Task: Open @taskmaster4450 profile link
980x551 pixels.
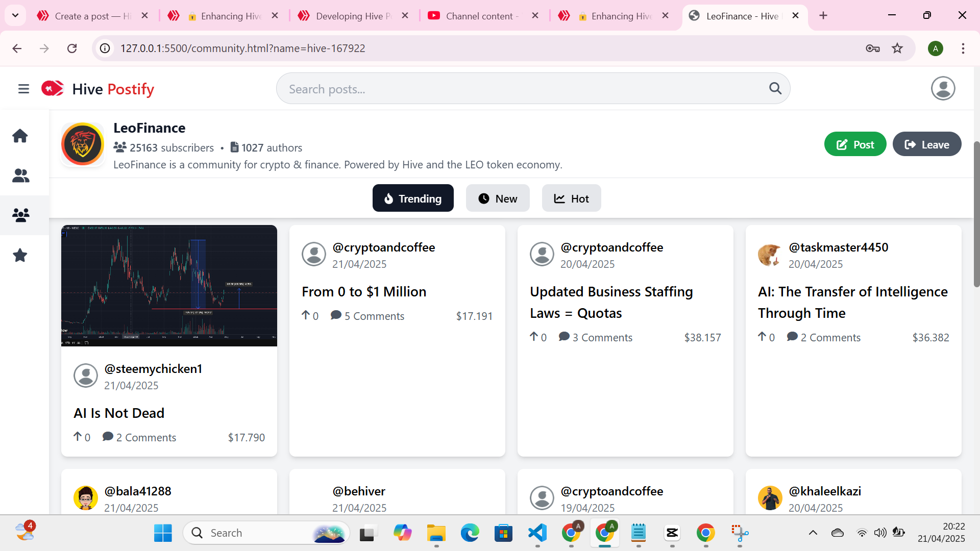Action: tap(839, 247)
